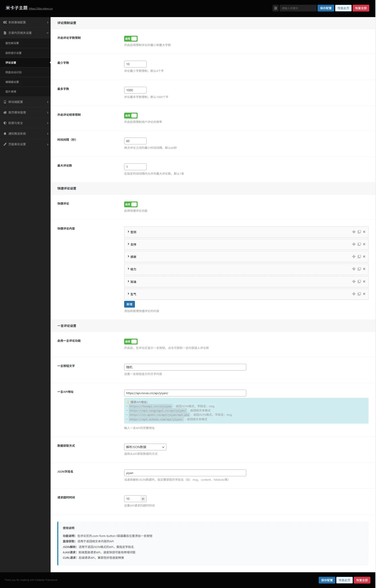Click the clone icon on 加油 row
376x588 pixels.
[x=359, y=282]
